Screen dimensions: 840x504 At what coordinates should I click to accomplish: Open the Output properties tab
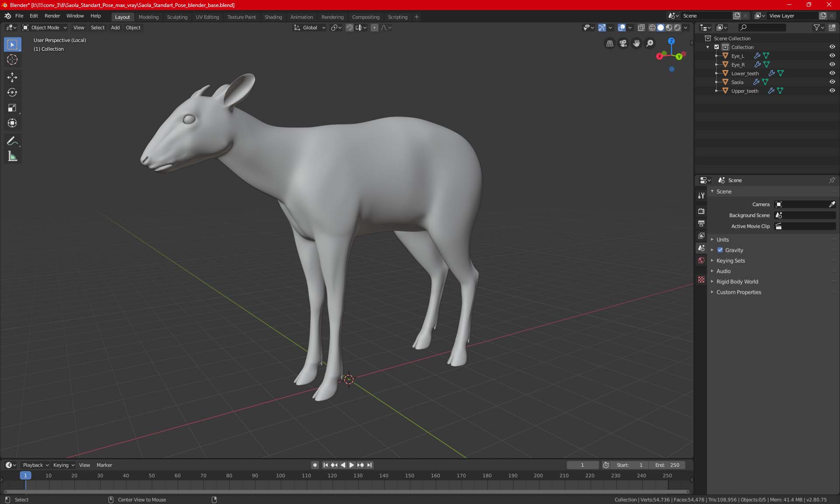click(x=701, y=223)
